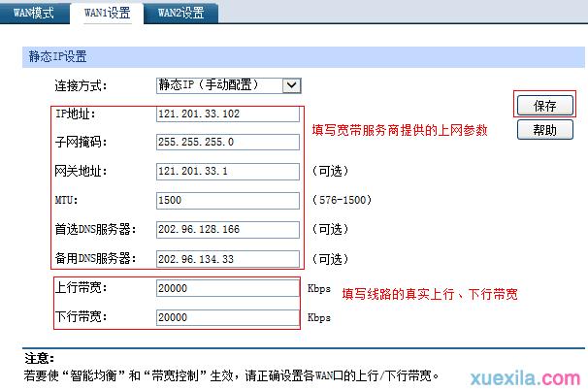The width and height of the screenshot is (588, 390).
Task: Click the 上行带宽 label text
Action: 81,288
